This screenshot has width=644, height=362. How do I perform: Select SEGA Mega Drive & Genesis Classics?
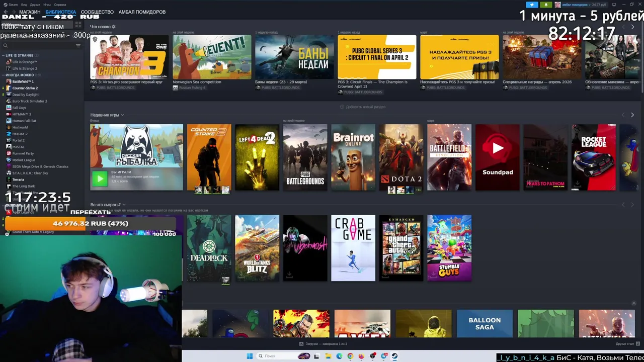click(x=40, y=166)
